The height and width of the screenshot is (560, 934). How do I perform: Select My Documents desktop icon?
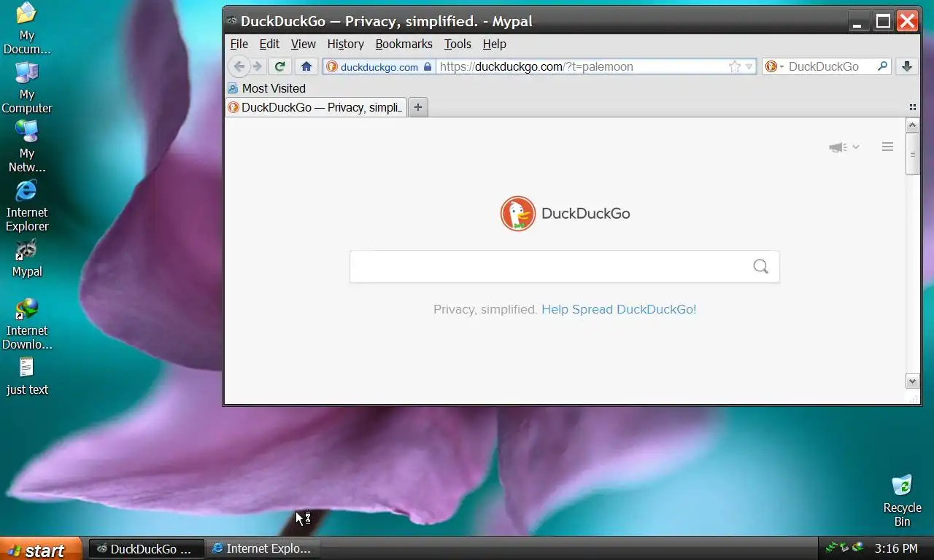27,29
